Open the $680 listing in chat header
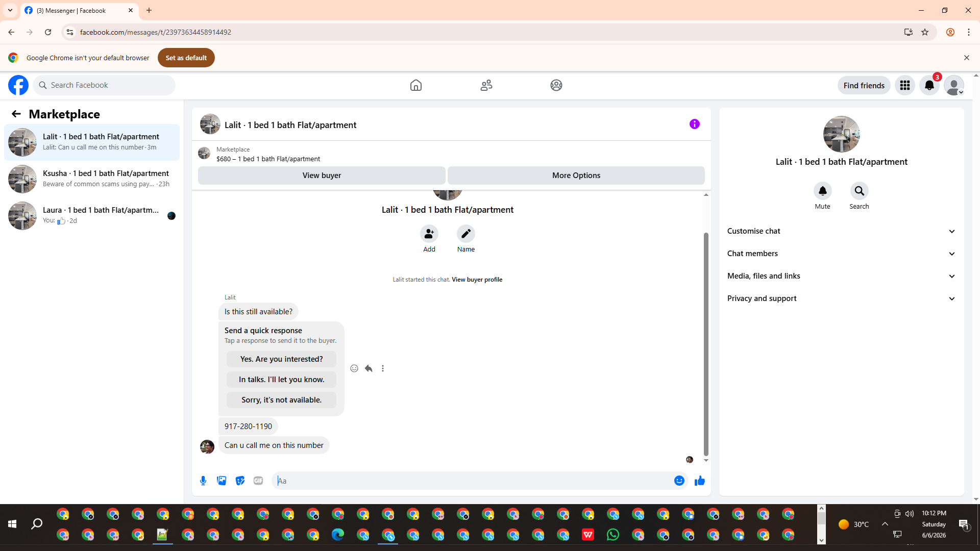This screenshot has width=980, height=551. tap(268, 154)
